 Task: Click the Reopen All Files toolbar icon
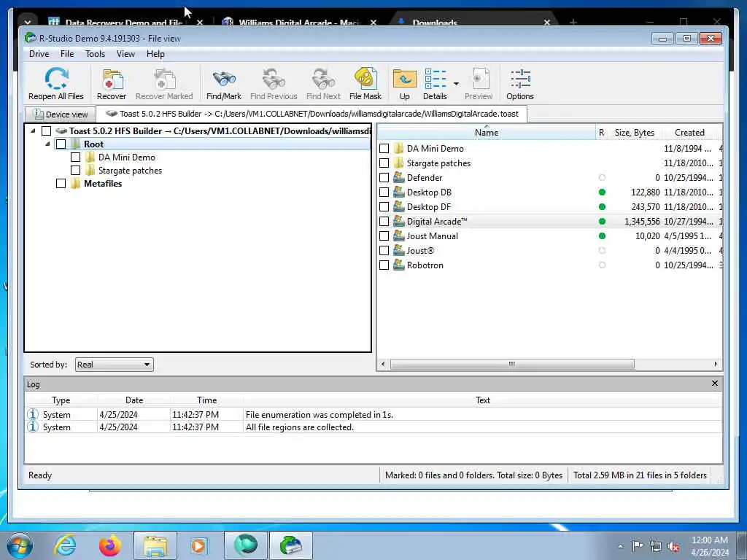click(x=56, y=78)
